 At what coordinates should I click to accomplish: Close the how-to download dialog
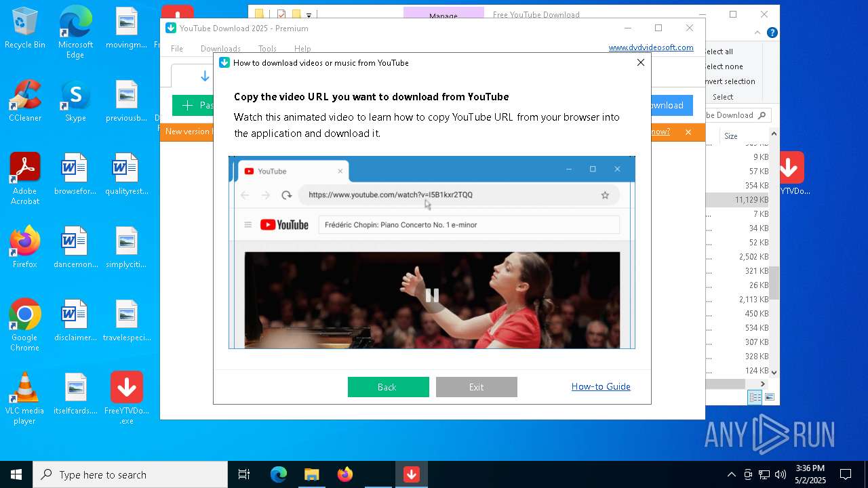click(640, 62)
